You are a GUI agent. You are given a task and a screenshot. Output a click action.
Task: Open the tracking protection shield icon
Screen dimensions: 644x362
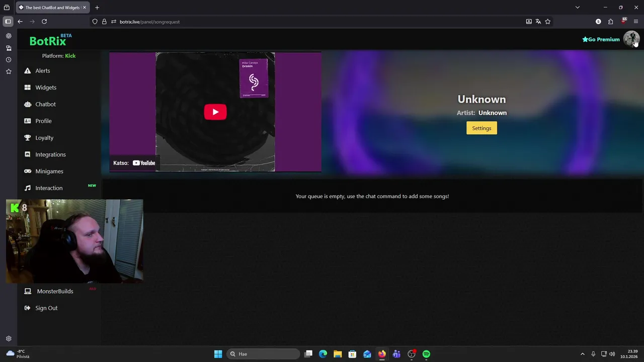95,22
